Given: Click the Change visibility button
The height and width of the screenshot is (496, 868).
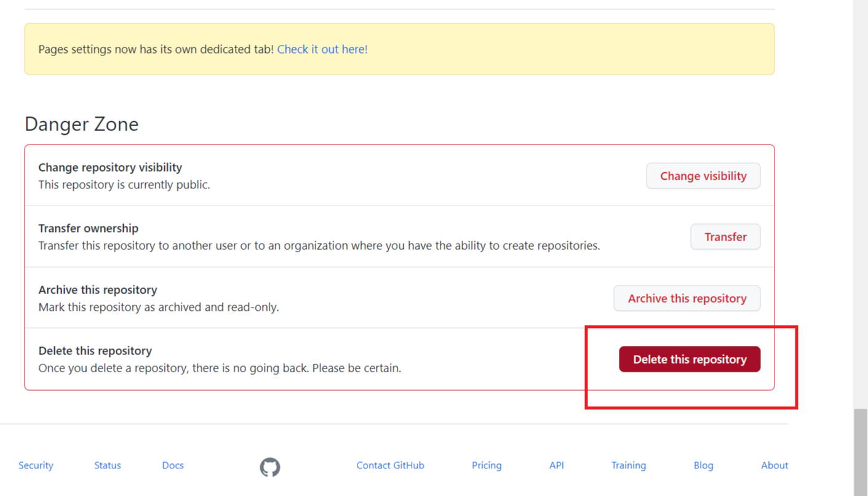Looking at the screenshot, I should coord(703,176).
